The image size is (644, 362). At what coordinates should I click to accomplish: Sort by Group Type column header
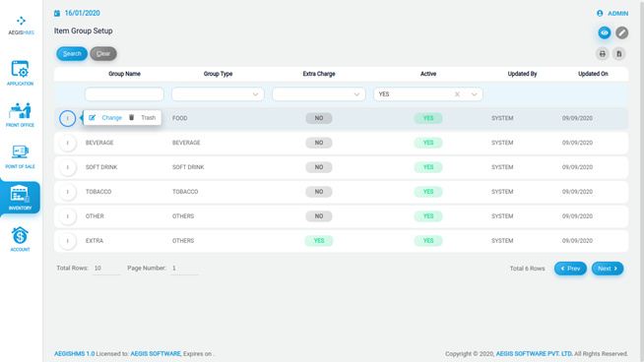coord(218,74)
